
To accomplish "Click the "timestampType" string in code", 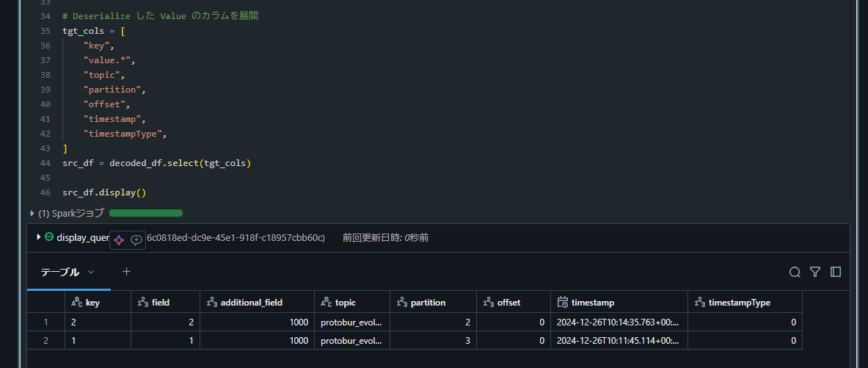I will (x=123, y=134).
